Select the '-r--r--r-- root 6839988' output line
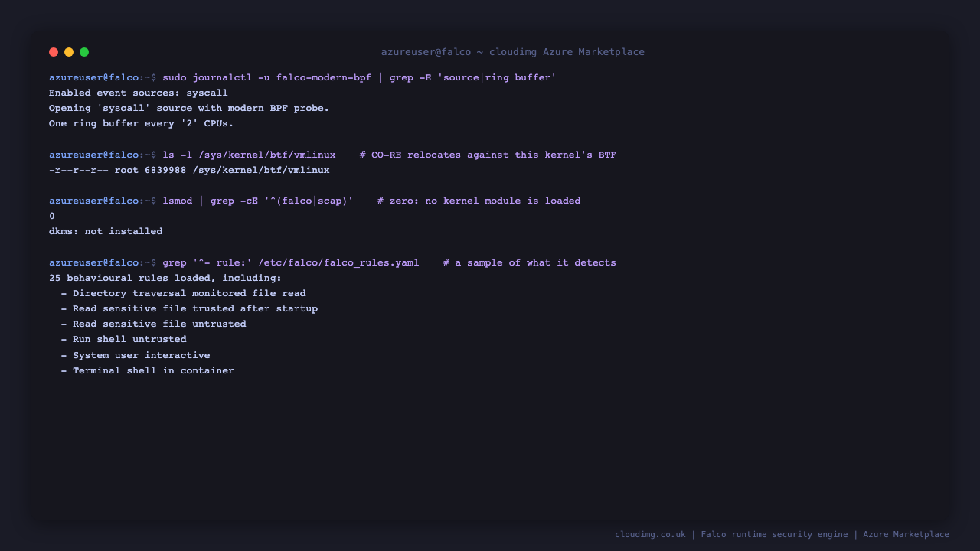980x551 pixels. (189, 171)
